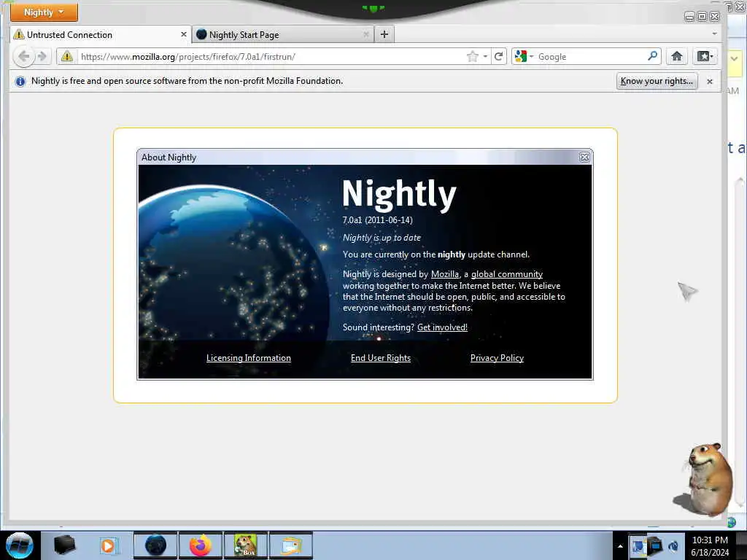
Task: Open the orange Nightly menu button
Action: (x=44, y=12)
